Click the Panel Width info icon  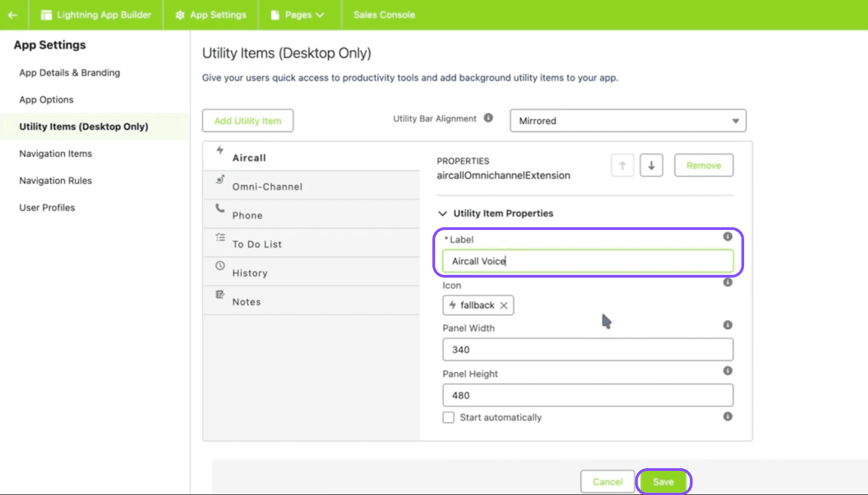[728, 325]
